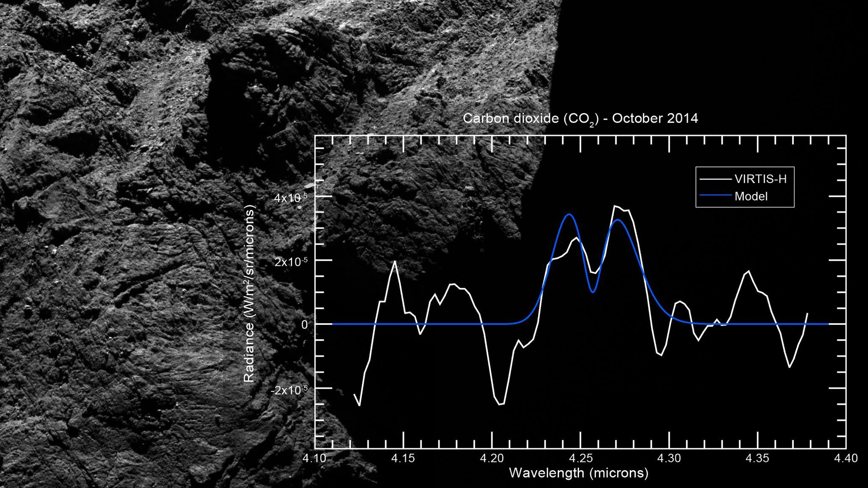Click the 4x10⁻⁵ y-axis tick label
This screenshot has width=868, height=488.
tap(290, 198)
